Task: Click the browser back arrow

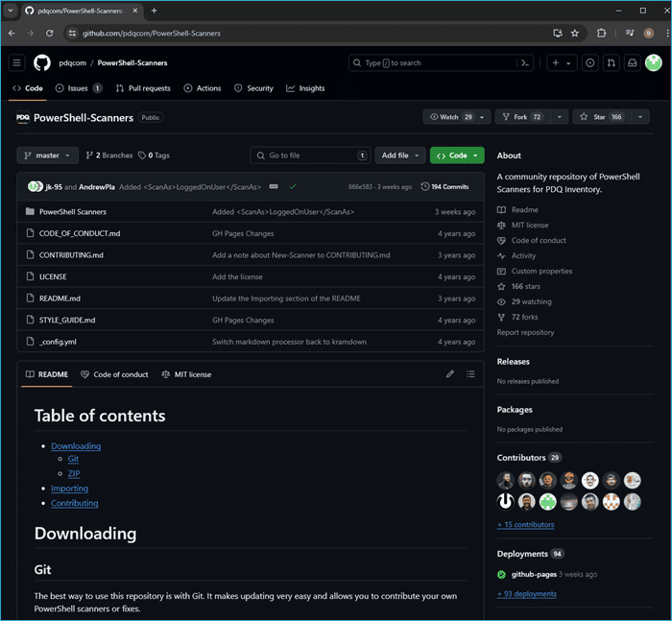Action: coord(12,33)
